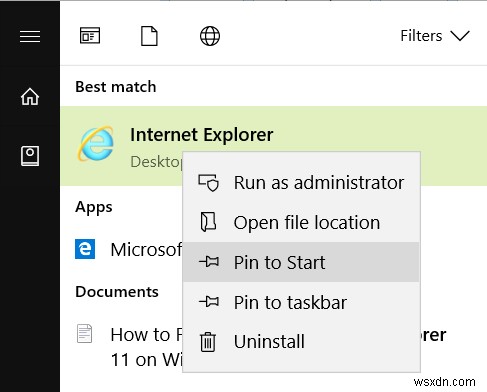Select Pin to Start

click(301, 262)
